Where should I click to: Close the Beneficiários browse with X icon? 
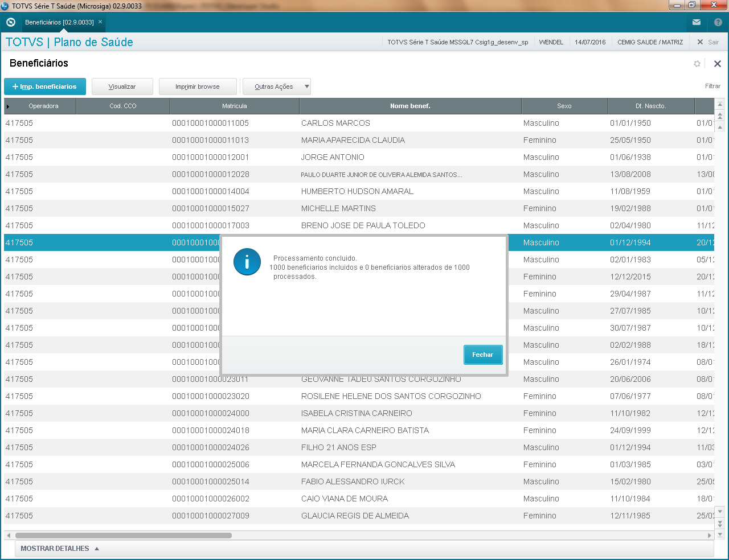click(718, 64)
